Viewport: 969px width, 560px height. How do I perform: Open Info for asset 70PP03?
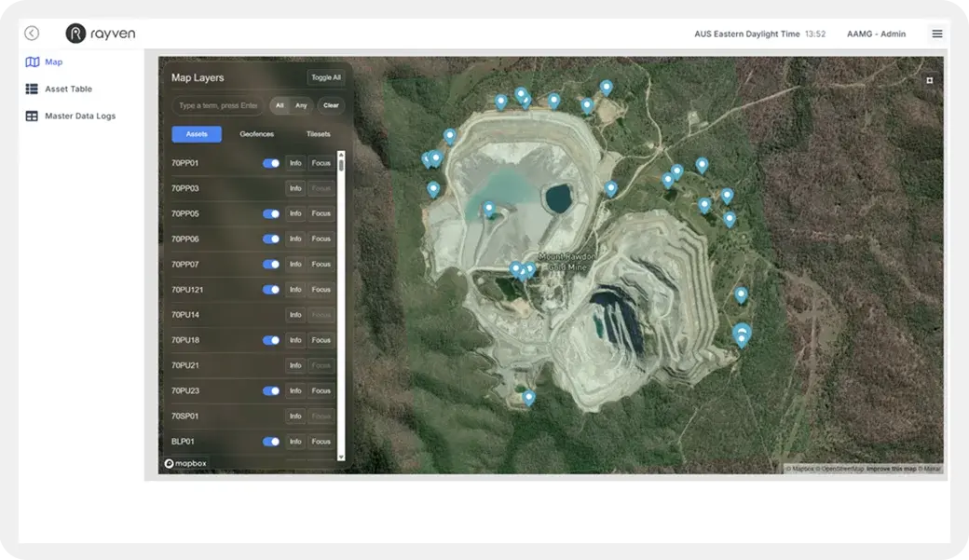[x=295, y=188]
